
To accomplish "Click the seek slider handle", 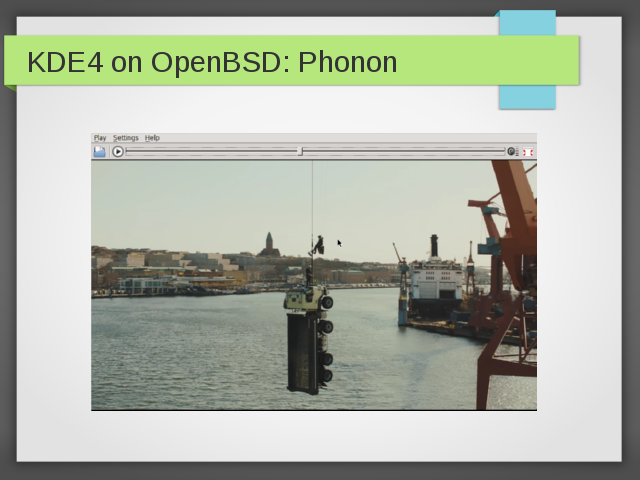I will [300, 152].
